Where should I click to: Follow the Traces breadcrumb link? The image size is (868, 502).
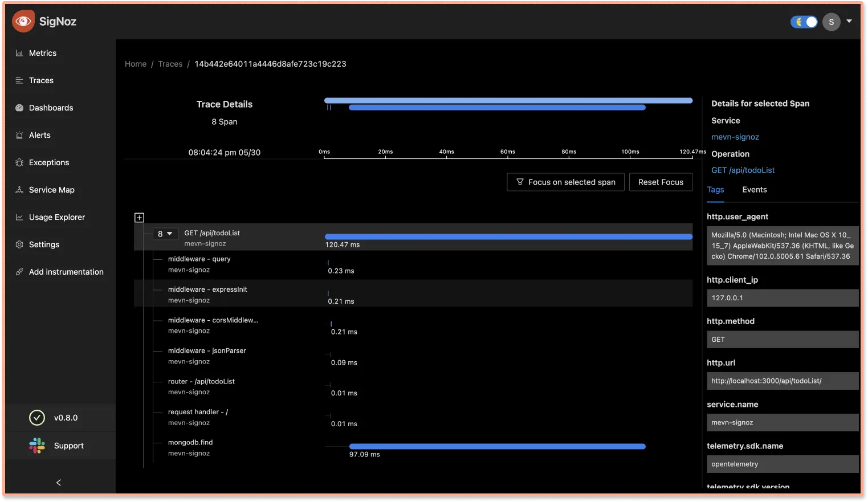pos(170,64)
